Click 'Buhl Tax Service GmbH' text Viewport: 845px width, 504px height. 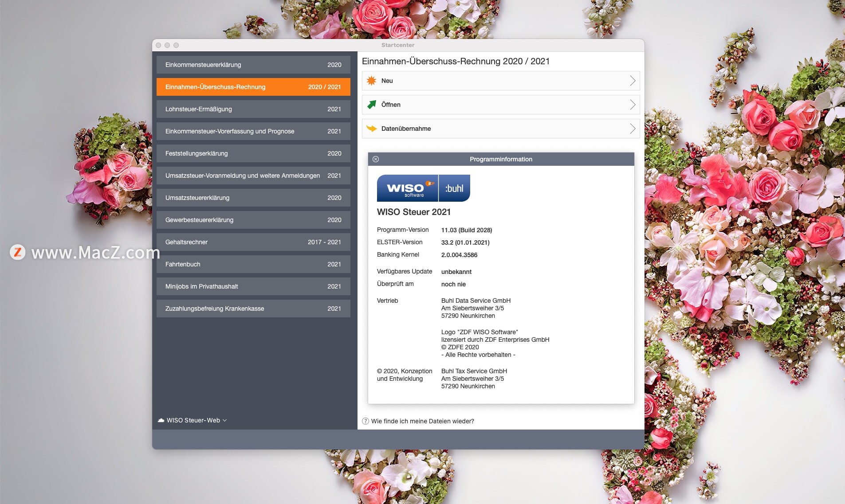click(x=474, y=371)
